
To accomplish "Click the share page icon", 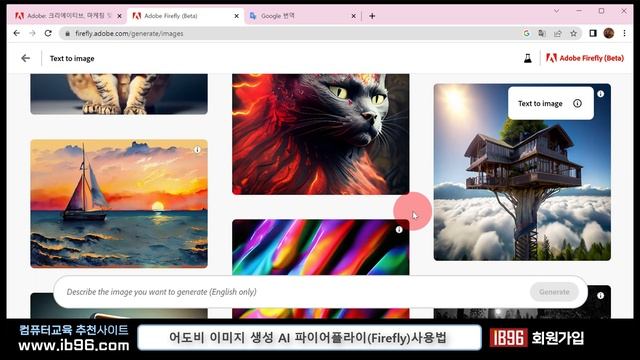I will 558,33.
